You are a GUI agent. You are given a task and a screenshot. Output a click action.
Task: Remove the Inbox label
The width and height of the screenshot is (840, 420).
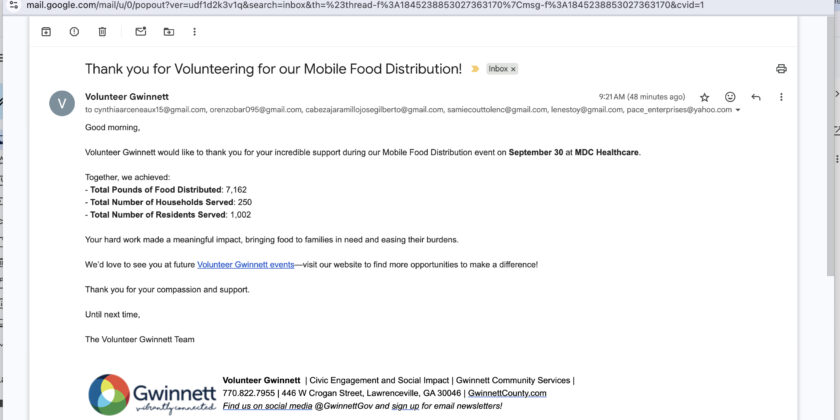point(514,69)
